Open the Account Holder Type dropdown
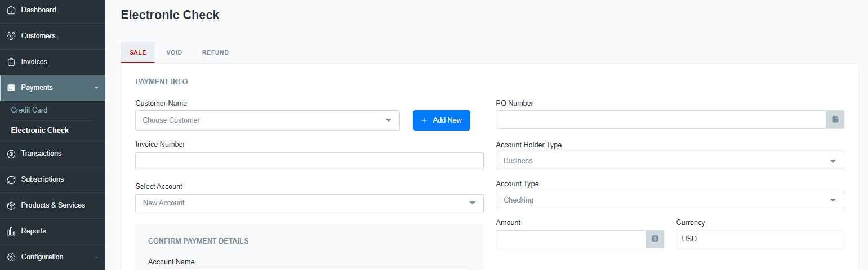 (670, 161)
